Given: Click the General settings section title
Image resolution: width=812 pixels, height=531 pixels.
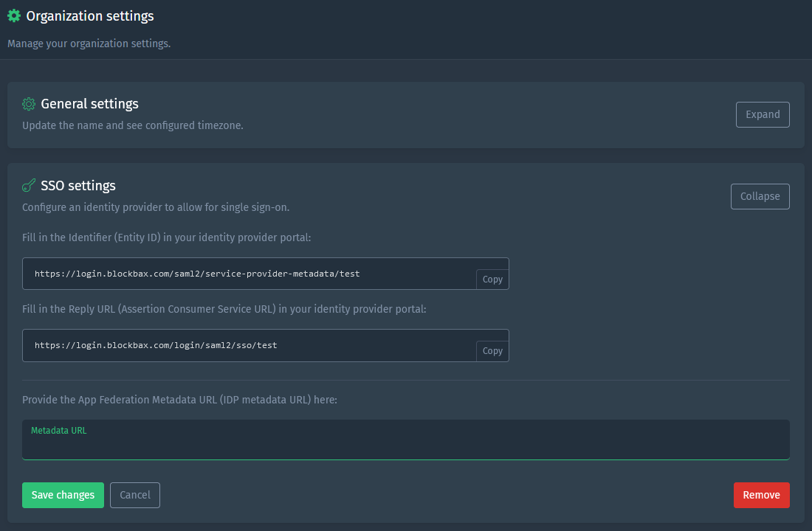Looking at the screenshot, I should click(x=90, y=104).
